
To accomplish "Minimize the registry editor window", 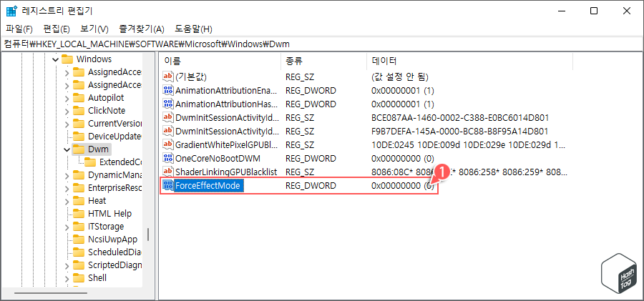I will point(562,11).
